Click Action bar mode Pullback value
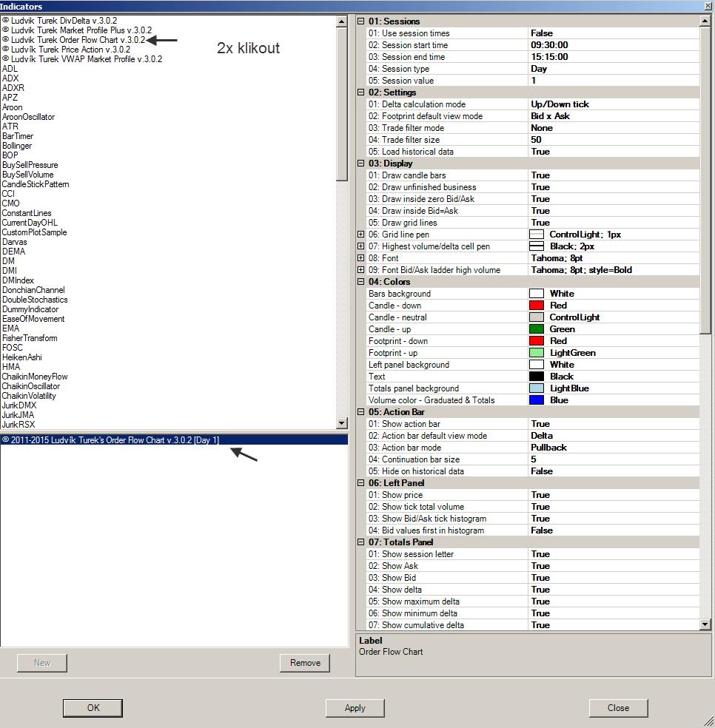Viewport: 715px width, 728px height. click(x=614, y=448)
